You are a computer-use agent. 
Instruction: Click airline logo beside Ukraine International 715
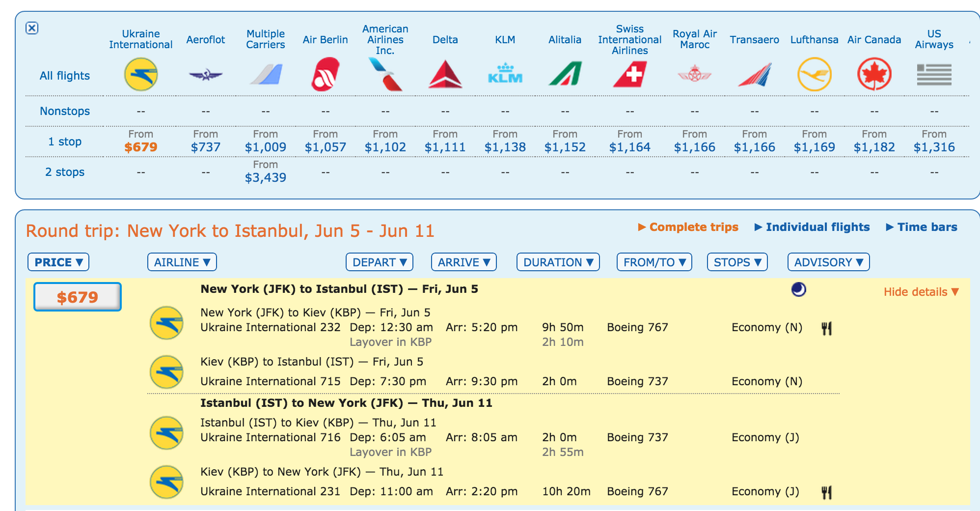(166, 372)
